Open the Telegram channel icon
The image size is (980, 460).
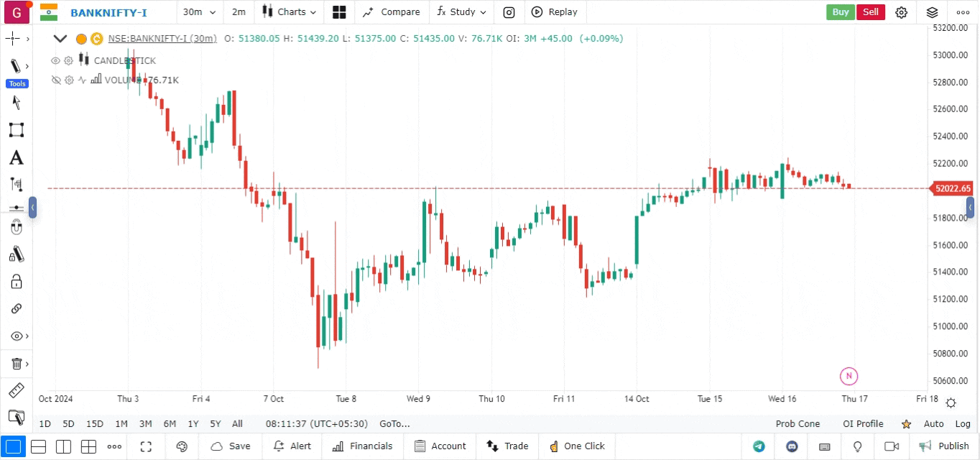click(x=759, y=446)
